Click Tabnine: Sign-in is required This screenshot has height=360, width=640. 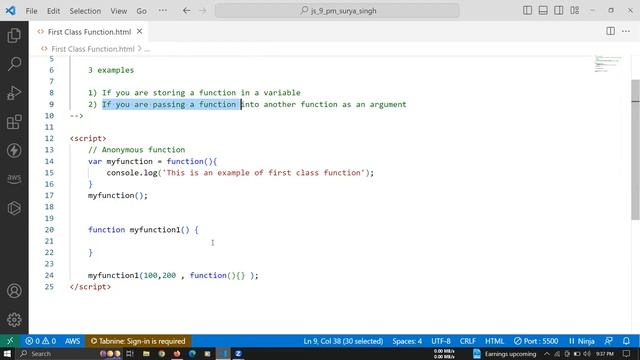(138, 341)
